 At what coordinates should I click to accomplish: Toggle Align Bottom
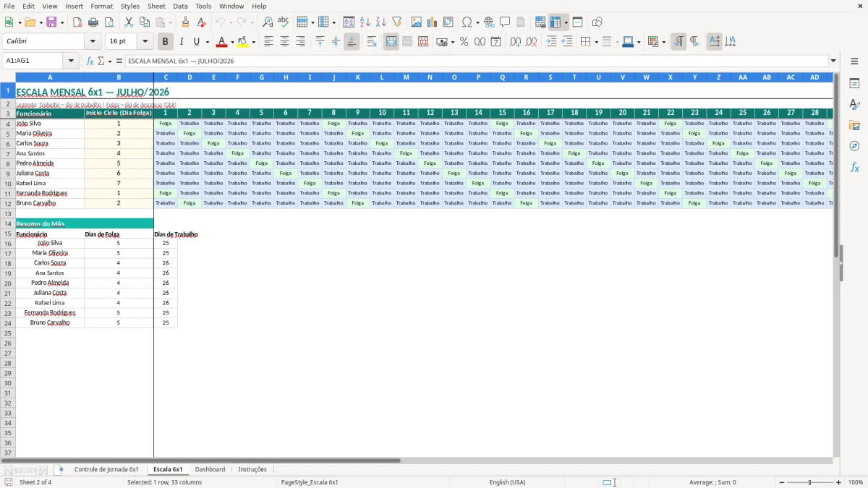[352, 42]
